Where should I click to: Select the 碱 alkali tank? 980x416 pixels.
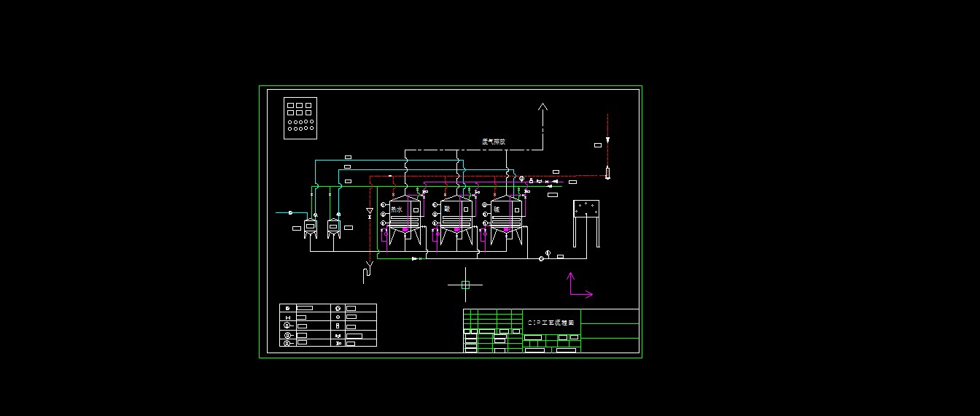pyautogui.click(x=507, y=218)
